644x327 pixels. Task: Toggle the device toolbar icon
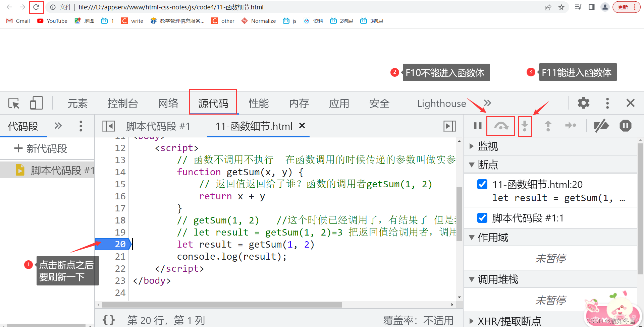[x=36, y=103]
